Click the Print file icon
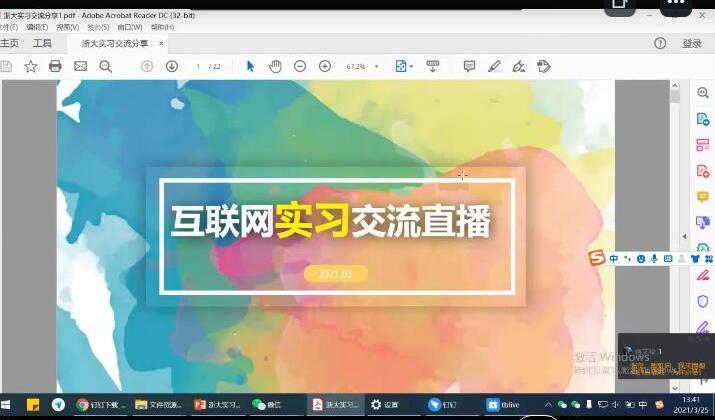 (55, 66)
